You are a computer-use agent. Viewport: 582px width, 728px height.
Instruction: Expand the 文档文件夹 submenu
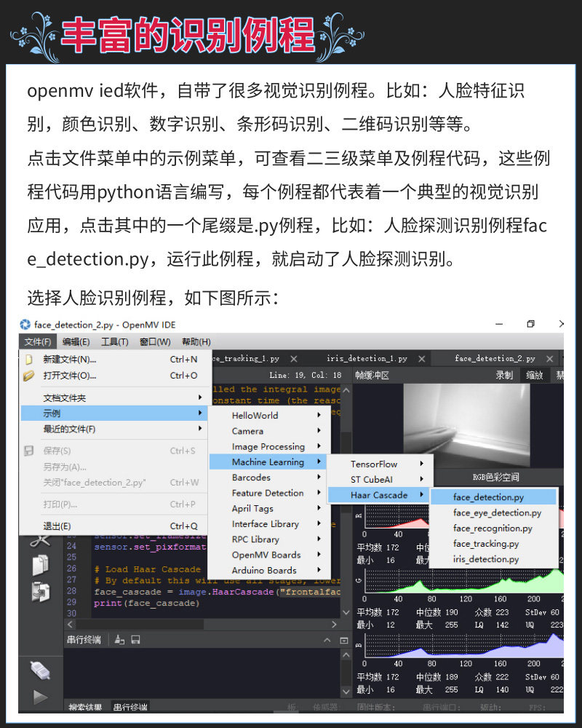[x=113, y=398]
